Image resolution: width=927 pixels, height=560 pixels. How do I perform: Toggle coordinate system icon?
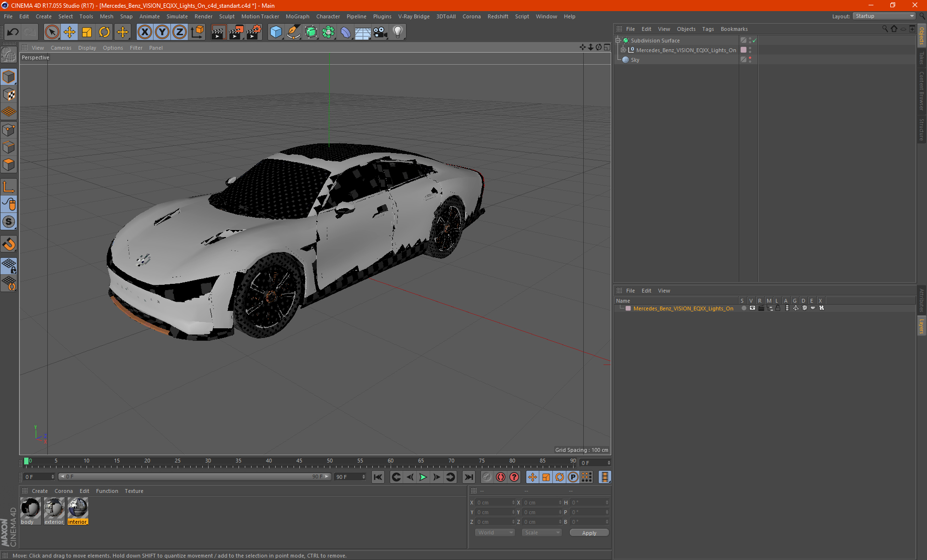coord(197,32)
